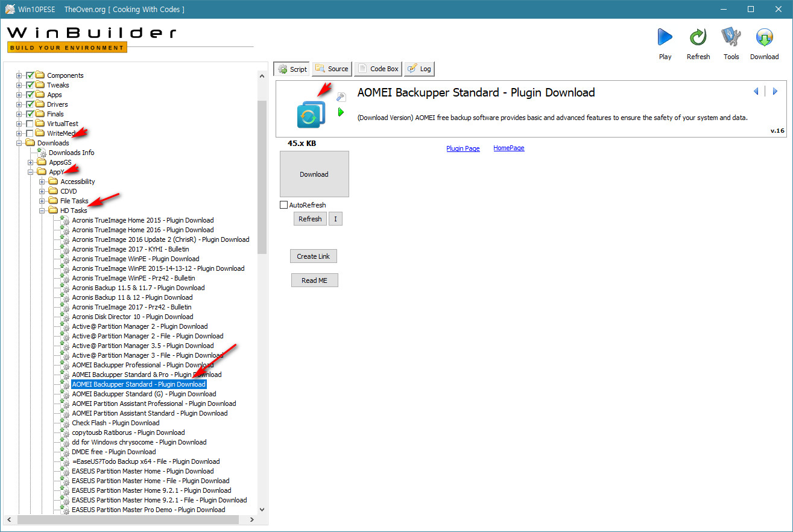Switch to the Script tab
793x532 pixels.
tap(292, 69)
